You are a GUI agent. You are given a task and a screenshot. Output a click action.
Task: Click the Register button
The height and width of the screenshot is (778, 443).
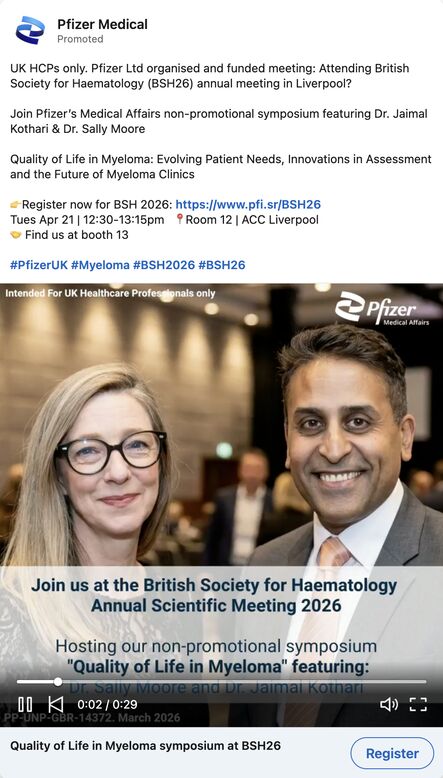(392, 753)
